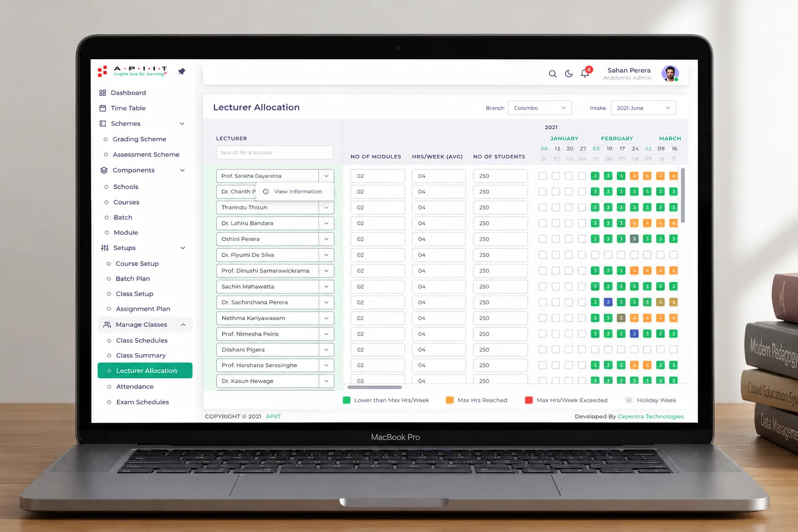This screenshot has height=532, width=798.
Task: Click the Manage Classes people icon
Action: click(x=107, y=325)
